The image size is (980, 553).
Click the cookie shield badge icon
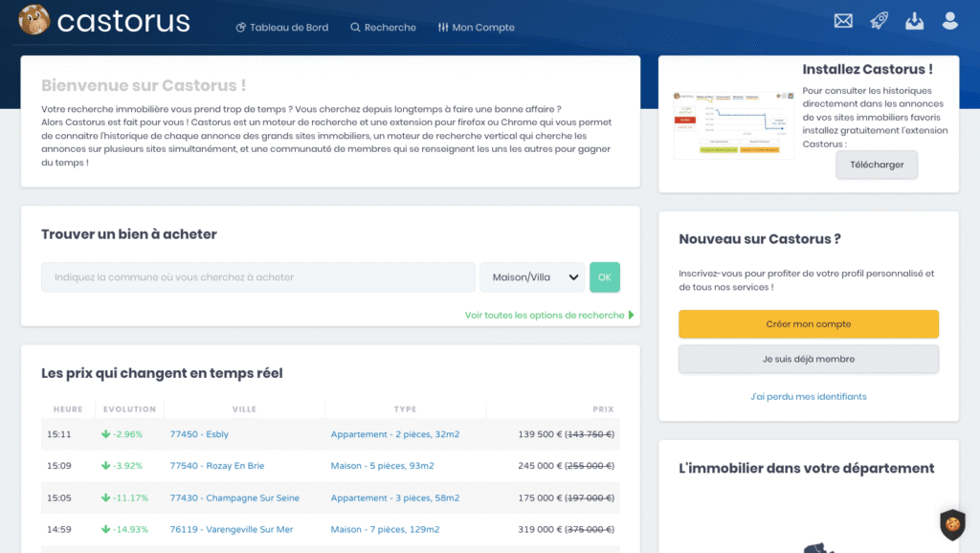tap(951, 524)
